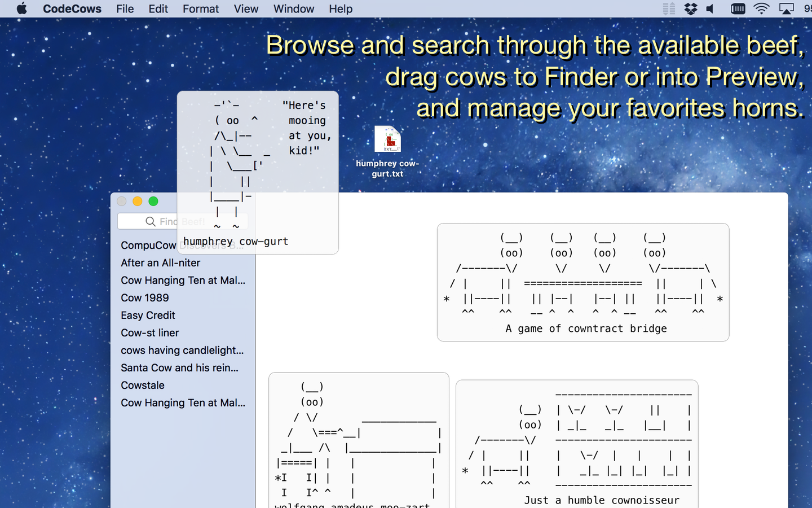Open the volume control icon
Viewport: 812px width, 508px height.
point(710,8)
